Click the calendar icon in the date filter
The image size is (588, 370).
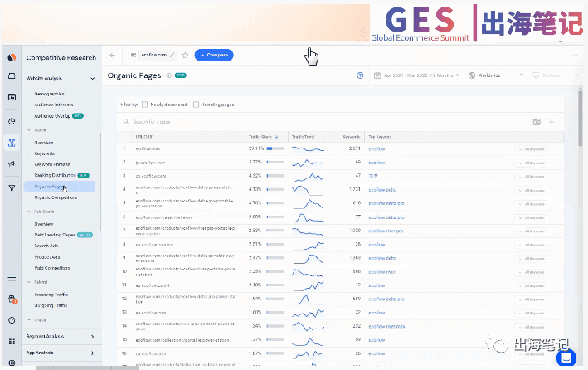pyautogui.click(x=377, y=75)
